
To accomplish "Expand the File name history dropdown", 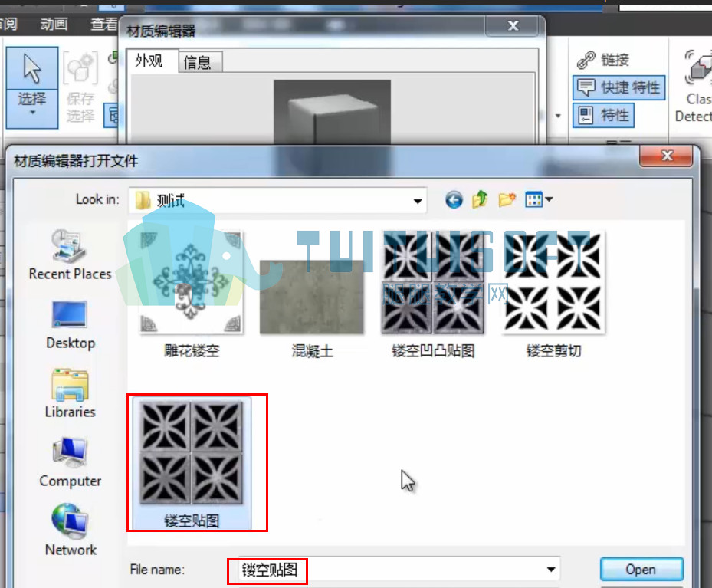I will pos(551,570).
